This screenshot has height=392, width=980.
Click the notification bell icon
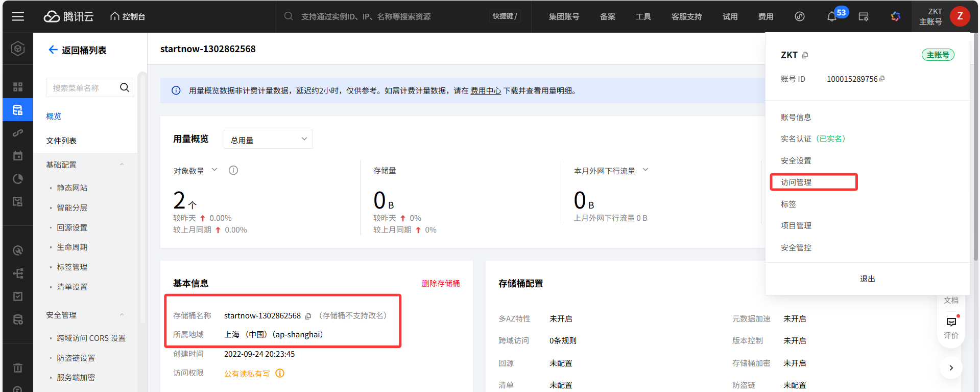[831, 17]
